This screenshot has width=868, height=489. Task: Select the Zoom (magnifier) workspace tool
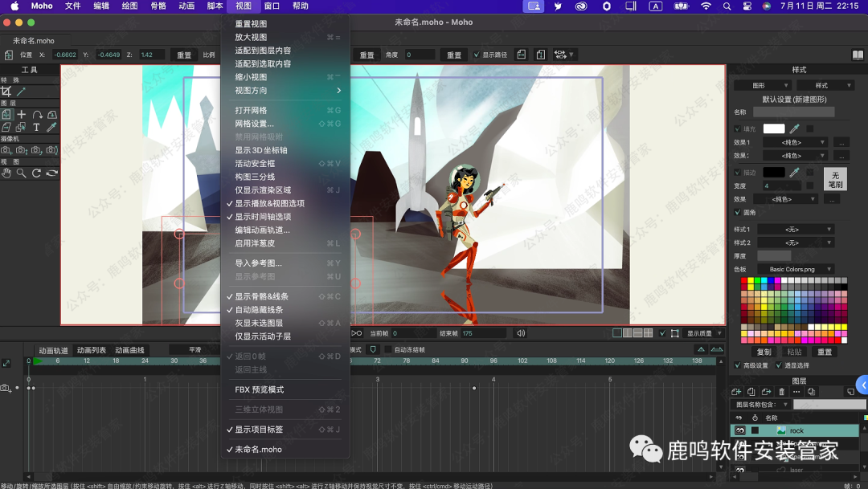click(22, 173)
